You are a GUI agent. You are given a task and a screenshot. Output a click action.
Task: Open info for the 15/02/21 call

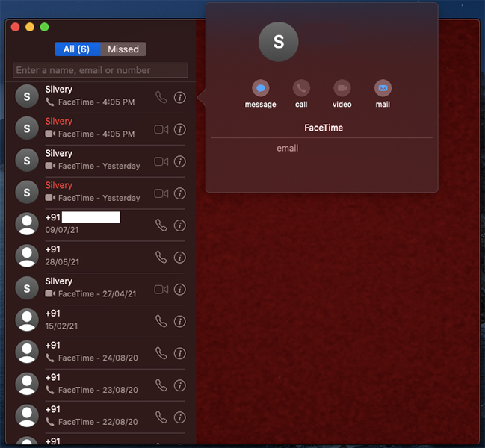pyautogui.click(x=179, y=321)
